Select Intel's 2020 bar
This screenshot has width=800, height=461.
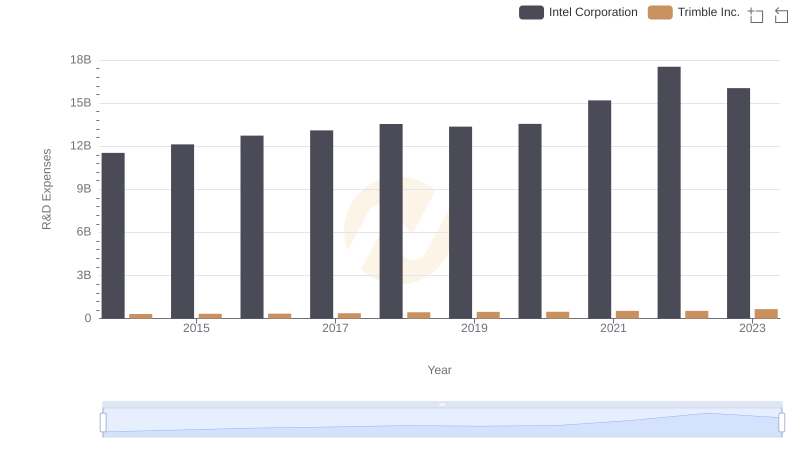(530, 221)
